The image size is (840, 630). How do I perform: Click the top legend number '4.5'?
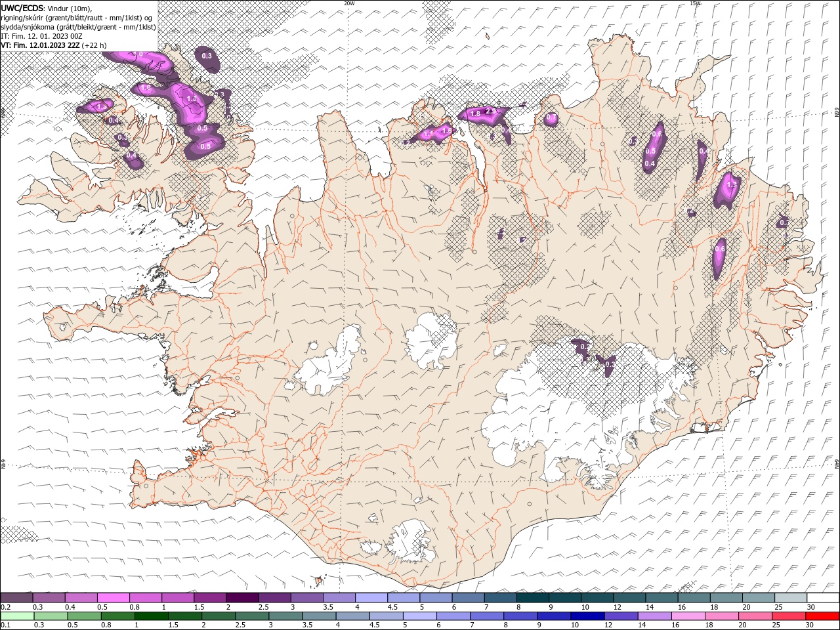click(x=392, y=607)
